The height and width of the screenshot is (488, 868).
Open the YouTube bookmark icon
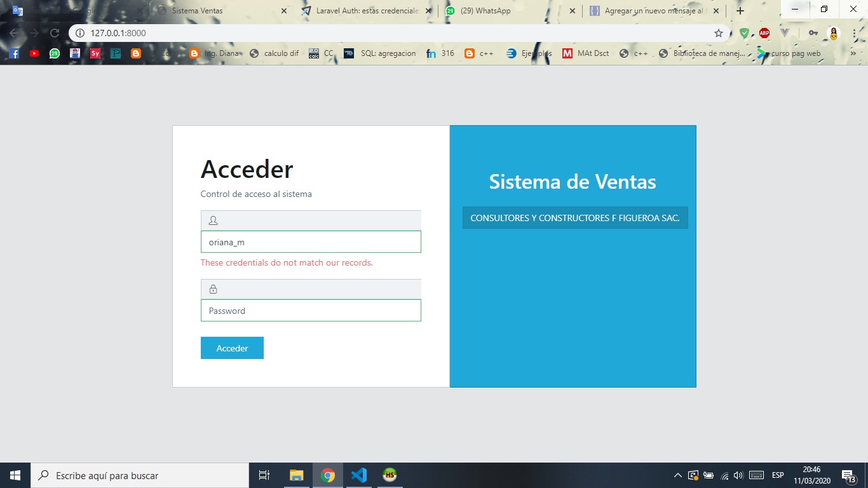tap(34, 54)
